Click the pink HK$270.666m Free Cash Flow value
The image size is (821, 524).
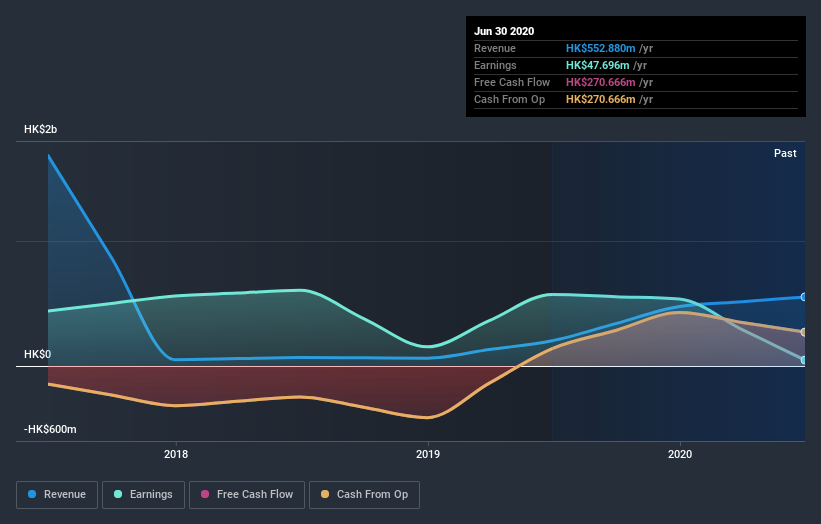600,82
